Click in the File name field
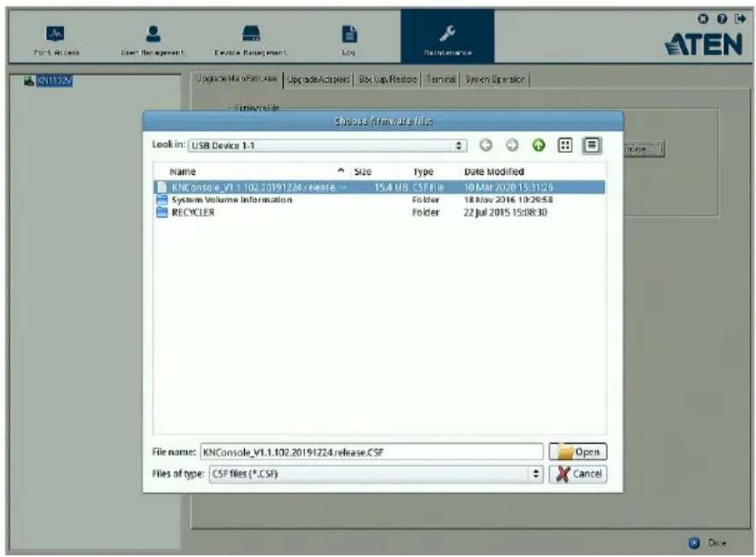The image size is (756, 557). [371, 452]
